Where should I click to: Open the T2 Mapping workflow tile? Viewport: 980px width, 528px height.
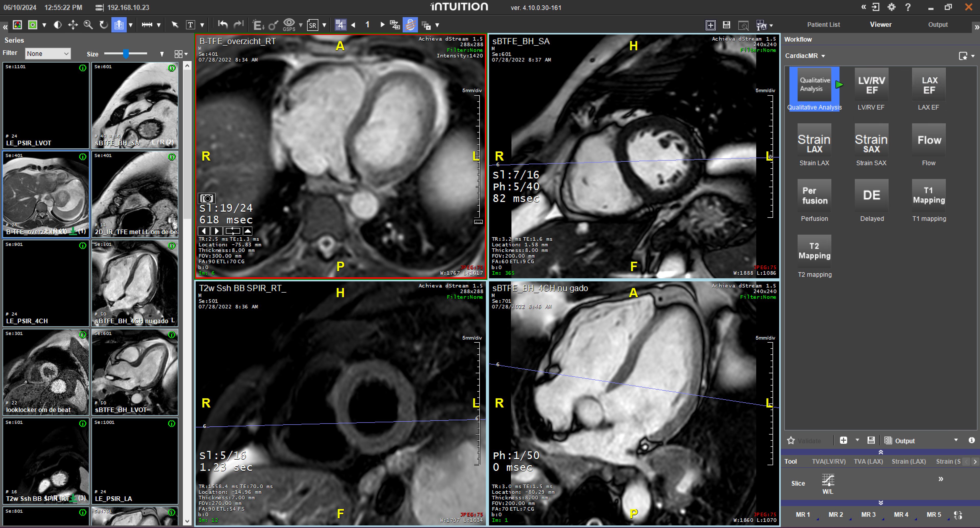point(814,257)
